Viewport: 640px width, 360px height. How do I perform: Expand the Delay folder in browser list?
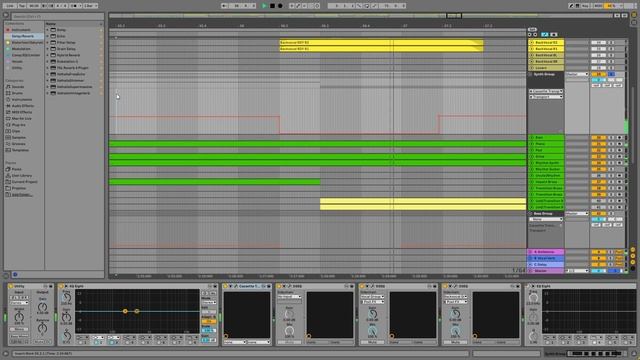(x=47, y=30)
